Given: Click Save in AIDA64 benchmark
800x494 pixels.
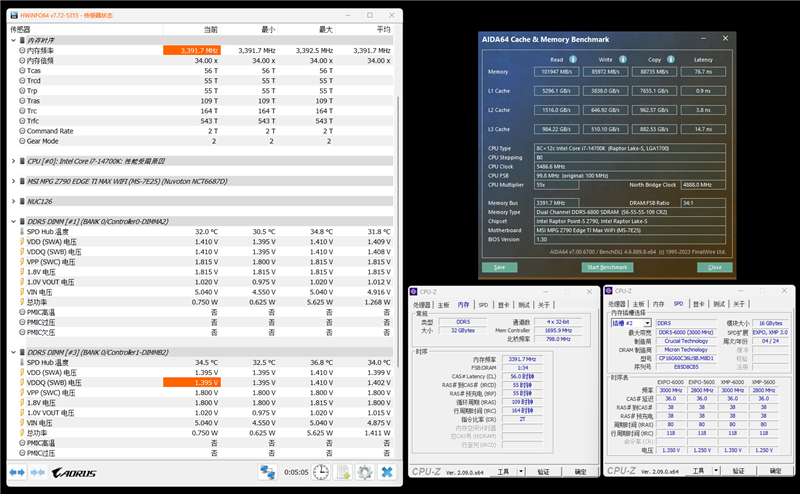Looking at the screenshot, I should tap(499, 267).
